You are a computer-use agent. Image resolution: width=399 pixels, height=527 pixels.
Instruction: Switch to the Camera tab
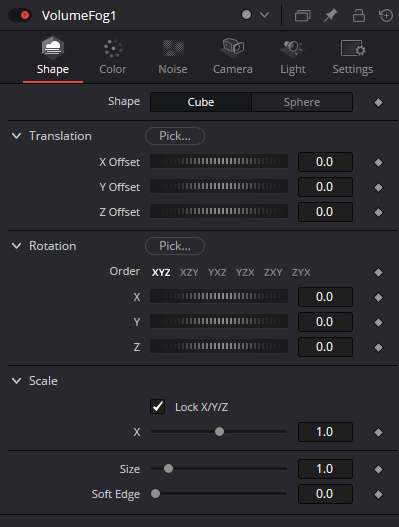tap(233, 57)
